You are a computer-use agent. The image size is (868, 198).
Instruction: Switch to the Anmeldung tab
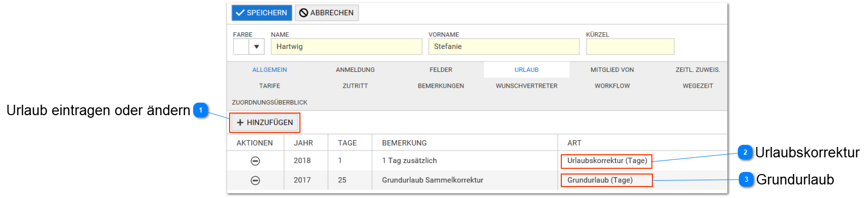[355, 70]
